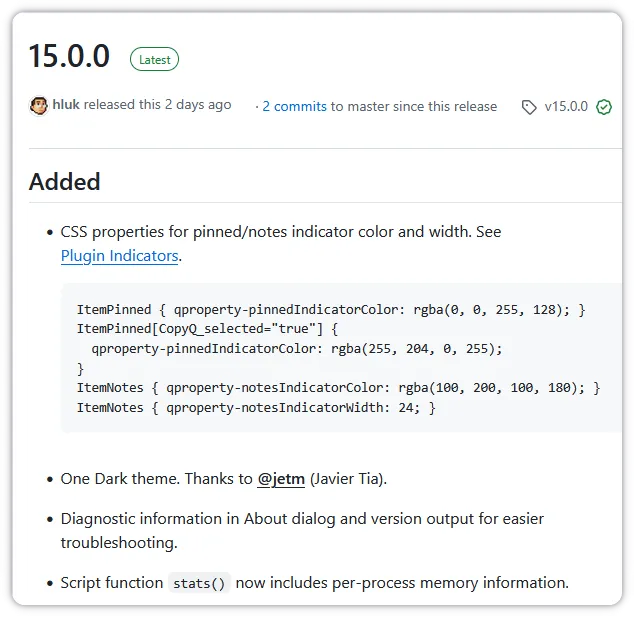This screenshot has height=617, width=634.
Task: Click the notesIndicatorWidth: 24 code line
Action: coord(256,408)
